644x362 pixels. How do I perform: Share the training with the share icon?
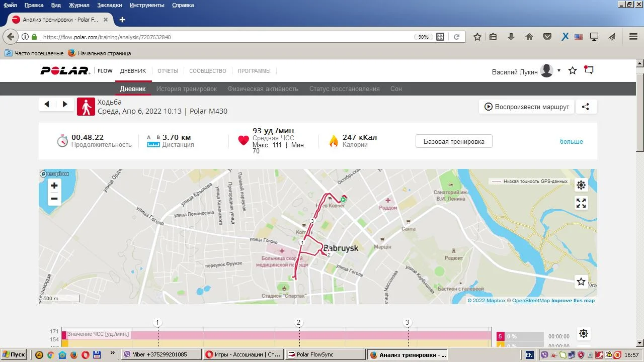[586, 107]
